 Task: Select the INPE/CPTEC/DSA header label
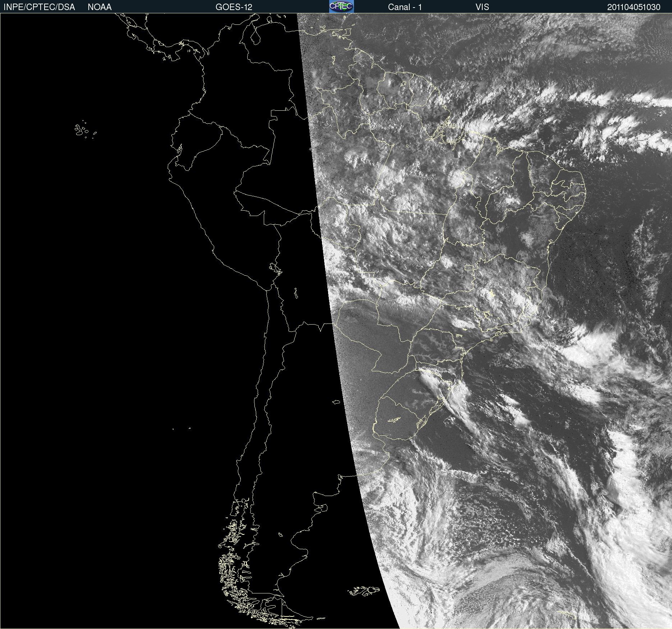pyautogui.click(x=39, y=7)
